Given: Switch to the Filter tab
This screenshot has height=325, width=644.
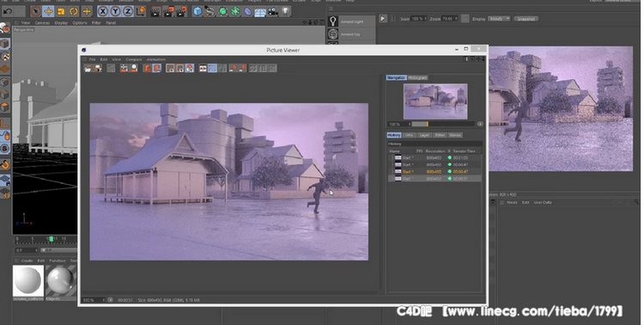Looking at the screenshot, I should [x=440, y=135].
